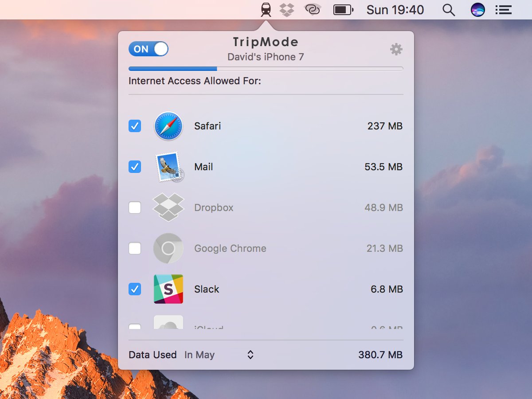Open the Dropbox menu bar icon
Viewport: 532px width, 399px height.
[287, 9]
